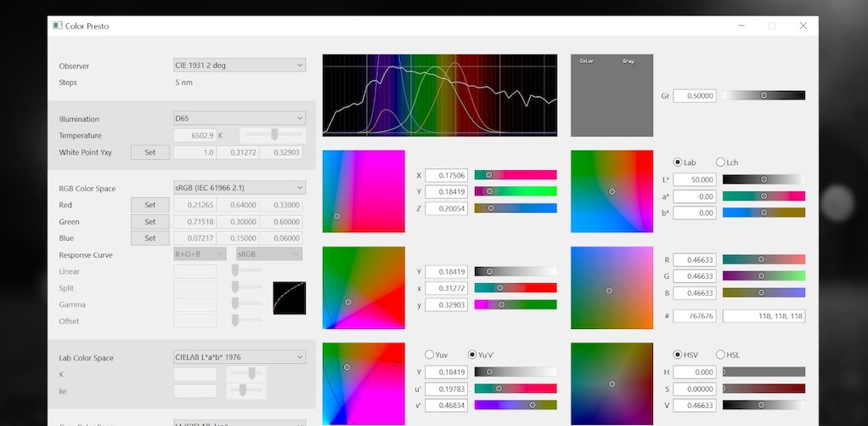The height and width of the screenshot is (426, 868).
Task: Choose the Lab radio button
Action: tap(678, 162)
